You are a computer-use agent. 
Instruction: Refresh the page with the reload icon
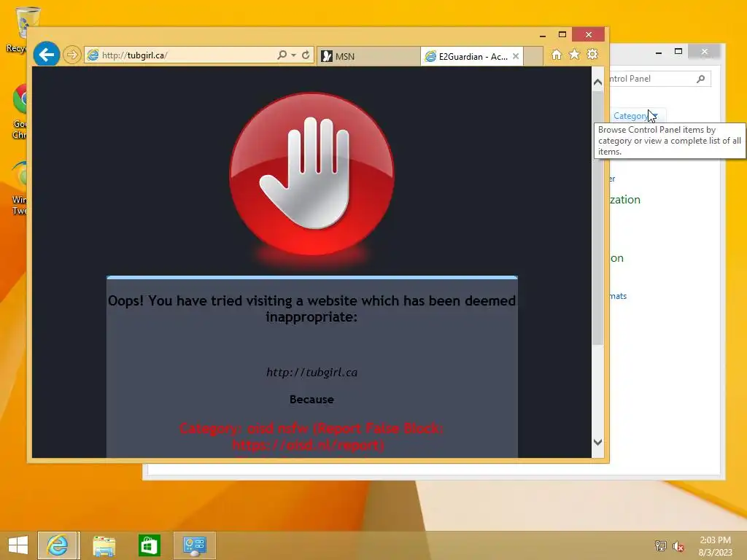click(306, 55)
